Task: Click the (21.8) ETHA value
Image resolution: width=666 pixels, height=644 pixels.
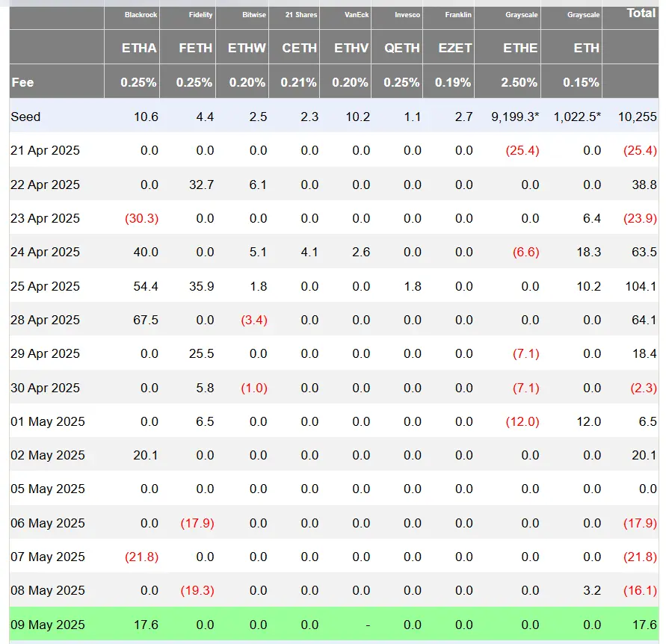Action: (x=141, y=557)
